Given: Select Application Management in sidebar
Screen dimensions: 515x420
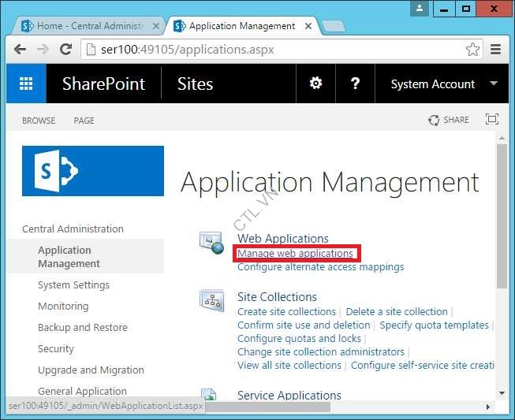Looking at the screenshot, I should coord(69,257).
